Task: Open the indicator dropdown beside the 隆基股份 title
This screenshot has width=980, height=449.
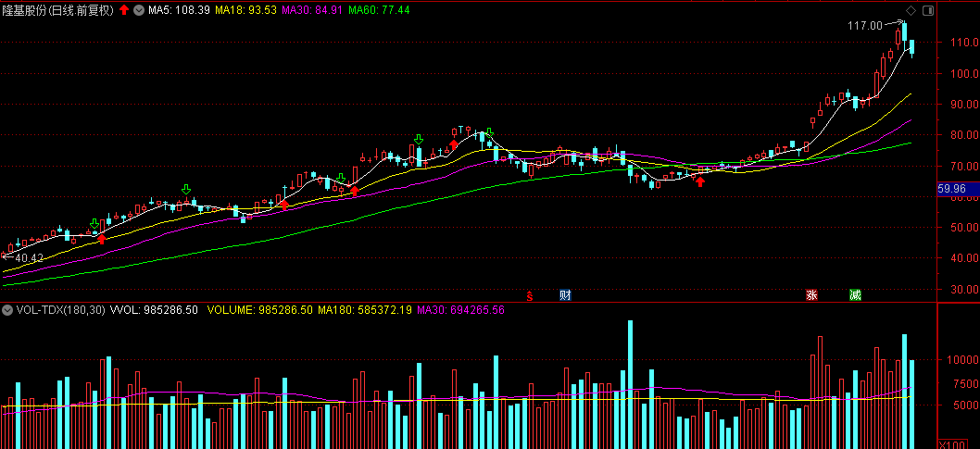Action: (x=138, y=10)
